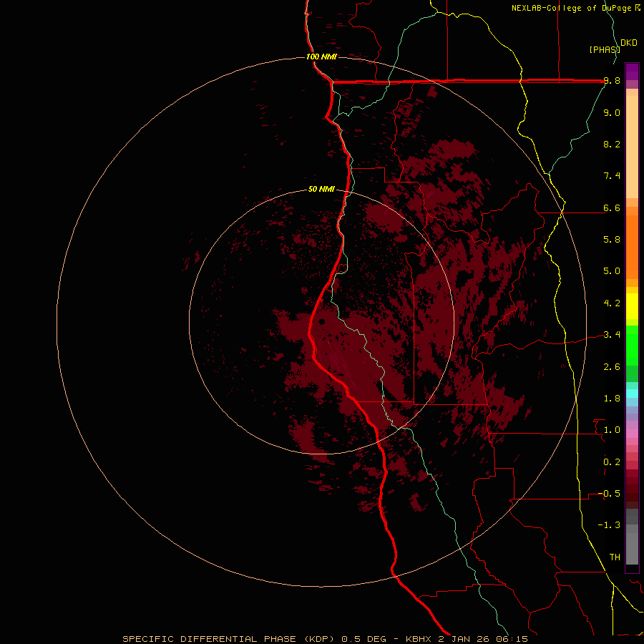Click the 50 NMI range ring label
This screenshot has height=644, width=644.
click(321, 189)
